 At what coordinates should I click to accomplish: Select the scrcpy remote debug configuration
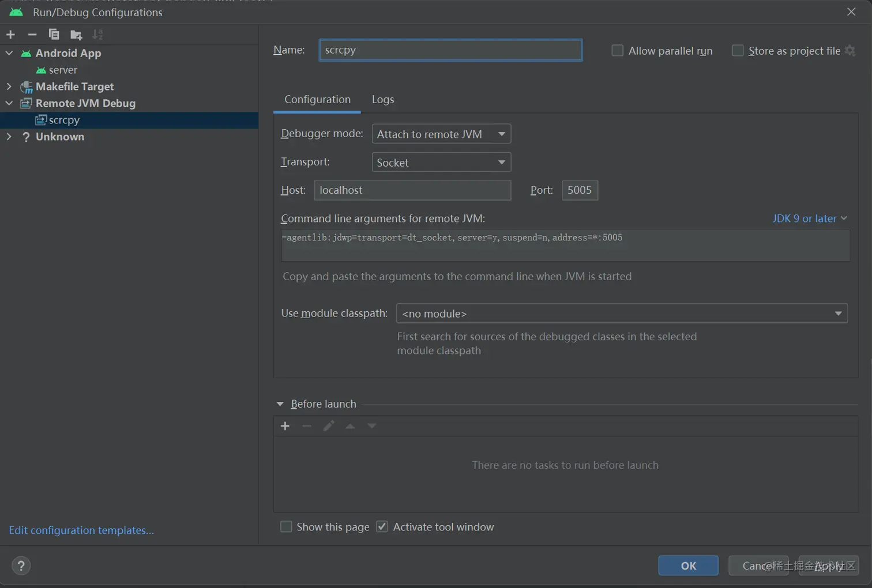[x=64, y=120]
